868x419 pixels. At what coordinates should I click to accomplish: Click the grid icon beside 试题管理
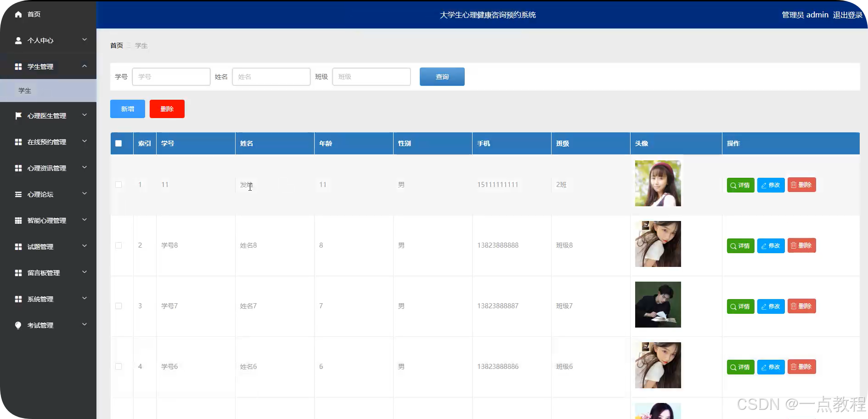tap(18, 247)
